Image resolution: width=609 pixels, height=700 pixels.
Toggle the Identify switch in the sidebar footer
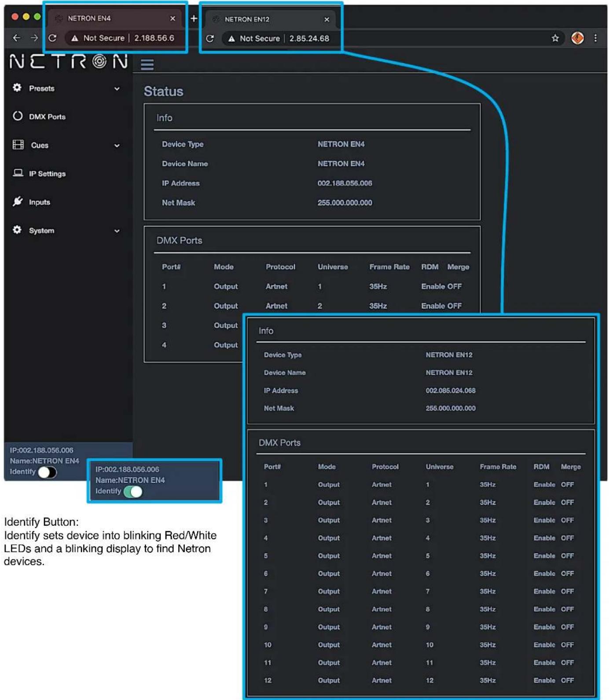coord(47,472)
